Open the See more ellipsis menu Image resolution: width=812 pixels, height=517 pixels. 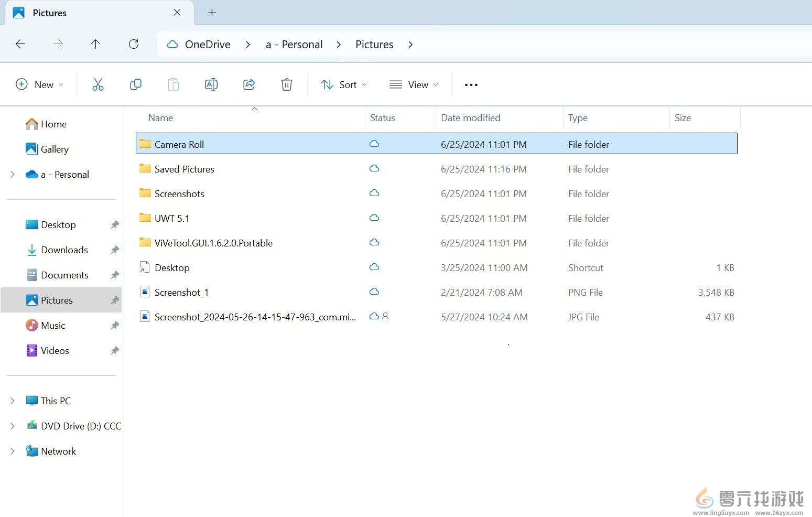471,85
